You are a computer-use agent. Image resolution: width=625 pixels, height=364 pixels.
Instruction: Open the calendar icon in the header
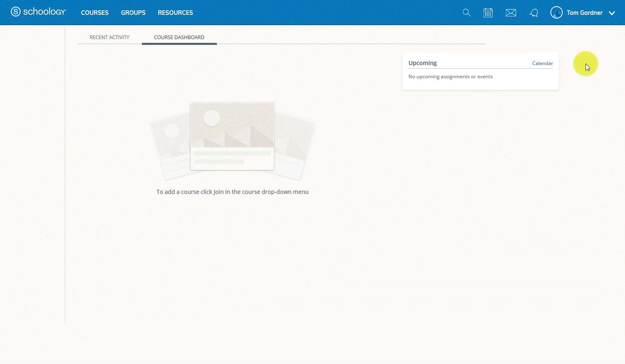tap(488, 12)
